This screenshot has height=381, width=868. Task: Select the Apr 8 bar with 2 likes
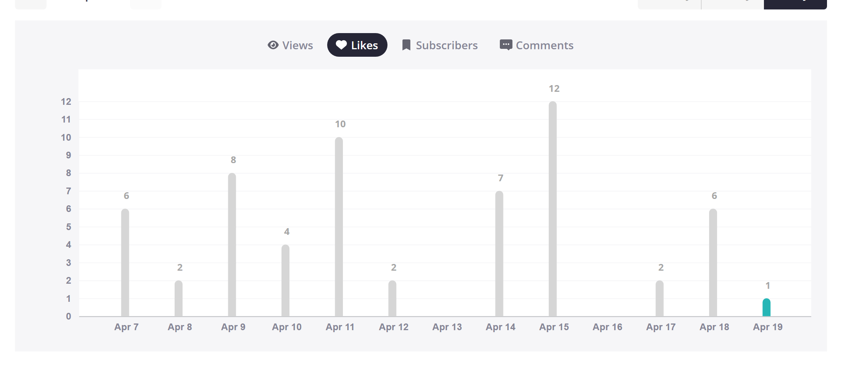tap(179, 298)
